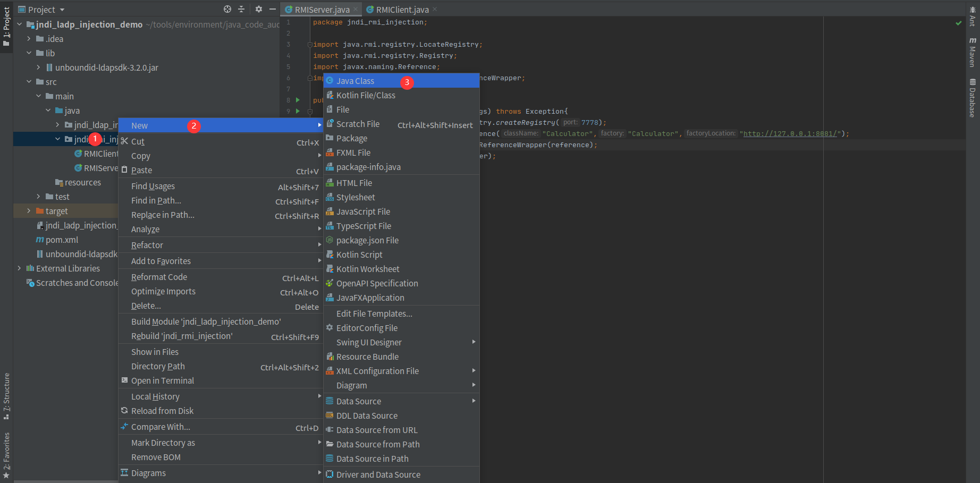Click the green inspection checkmark in editor

click(x=959, y=23)
